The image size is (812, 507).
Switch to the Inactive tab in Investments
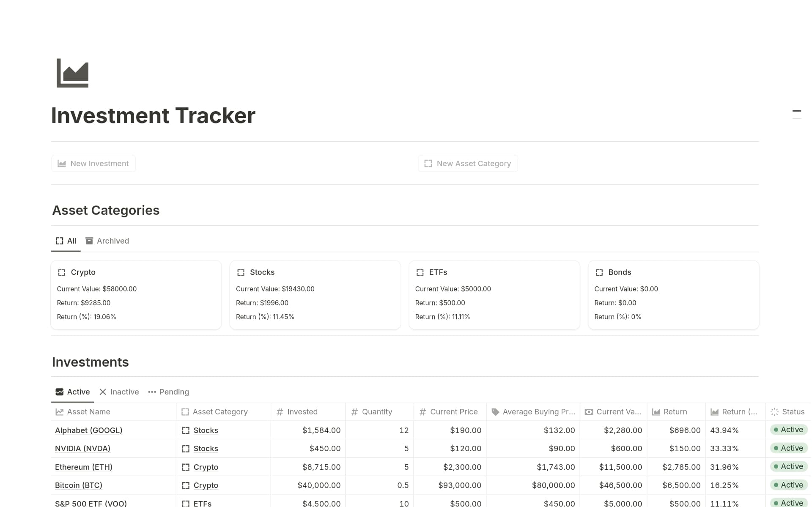pyautogui.click(x=124, y=392)
